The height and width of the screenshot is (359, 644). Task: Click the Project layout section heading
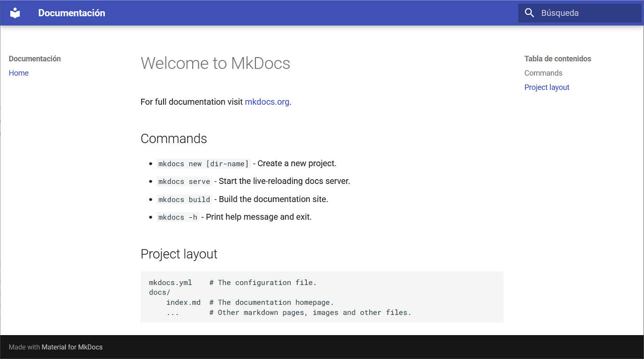179,254
